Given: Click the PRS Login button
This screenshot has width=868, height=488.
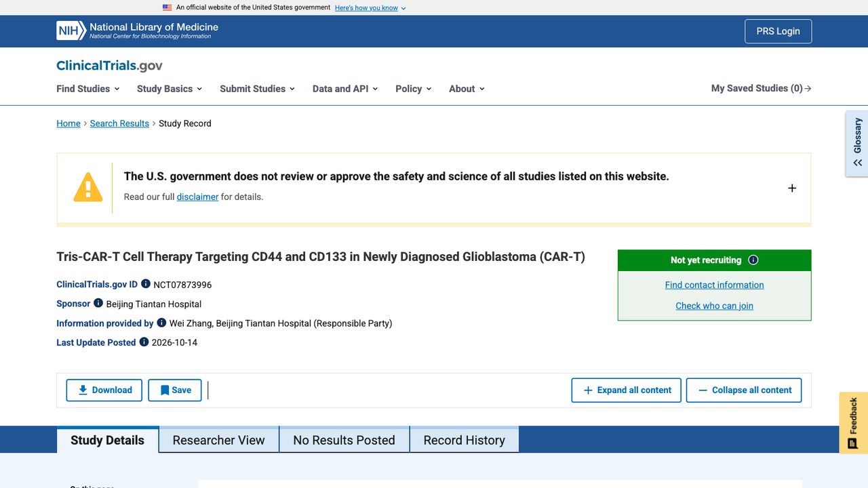Looking at the screenshot, I should tap(778, 31).
